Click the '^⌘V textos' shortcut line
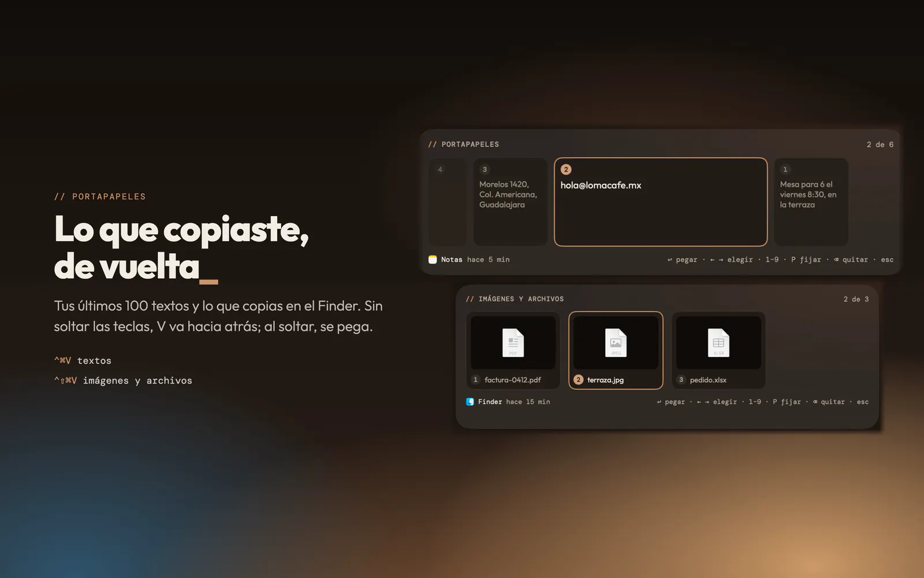Image resolution: width=924 pixels, height=578 pixels. click(83, 361)
